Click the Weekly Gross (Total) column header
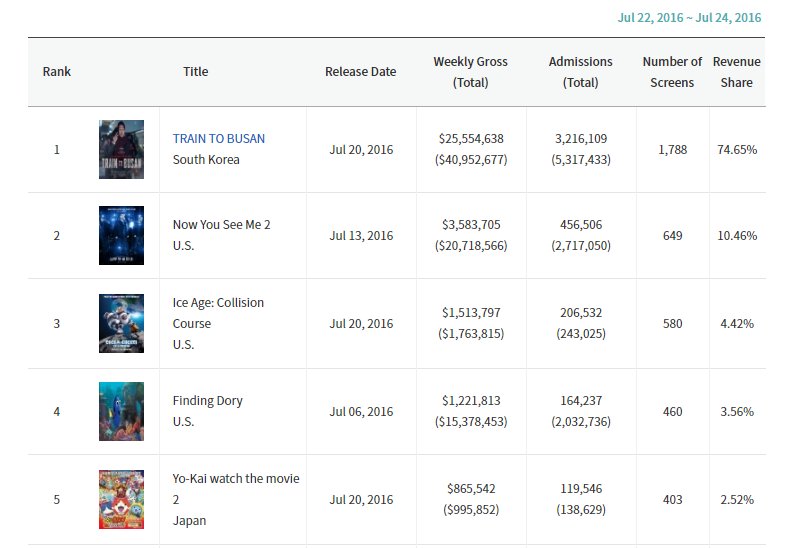This screenshot has height=548, width=794. pyautogui.click(x=470, y=72)
